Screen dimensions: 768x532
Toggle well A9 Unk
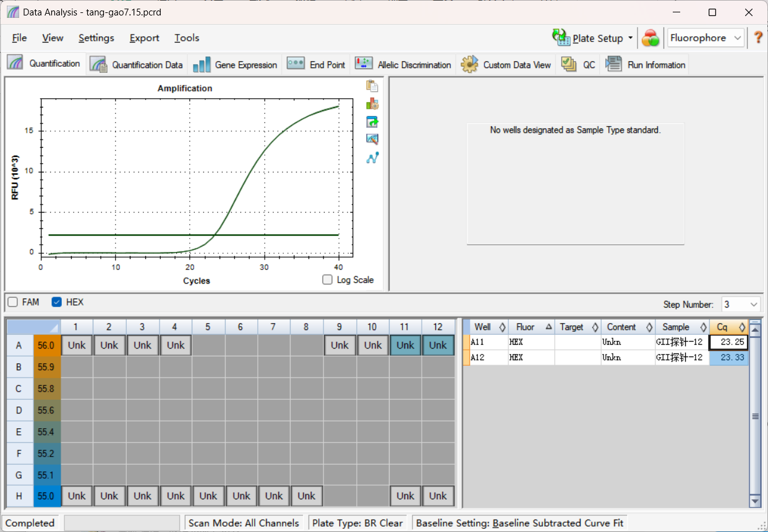tap(339, 345)
